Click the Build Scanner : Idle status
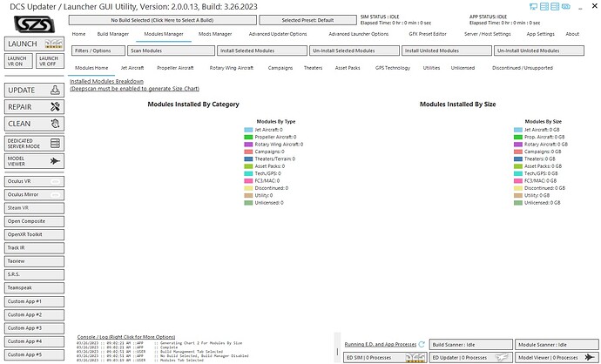 coord(470,345)
